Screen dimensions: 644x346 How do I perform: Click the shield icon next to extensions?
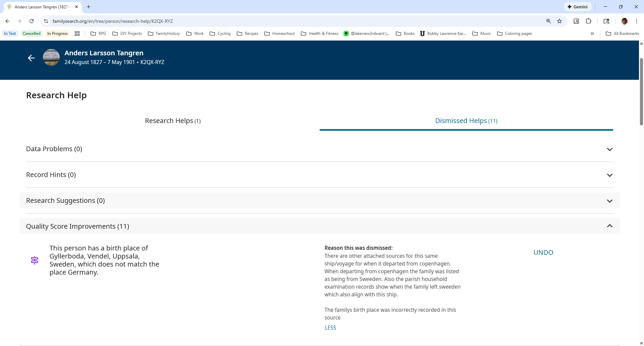(x=576, y=21)
